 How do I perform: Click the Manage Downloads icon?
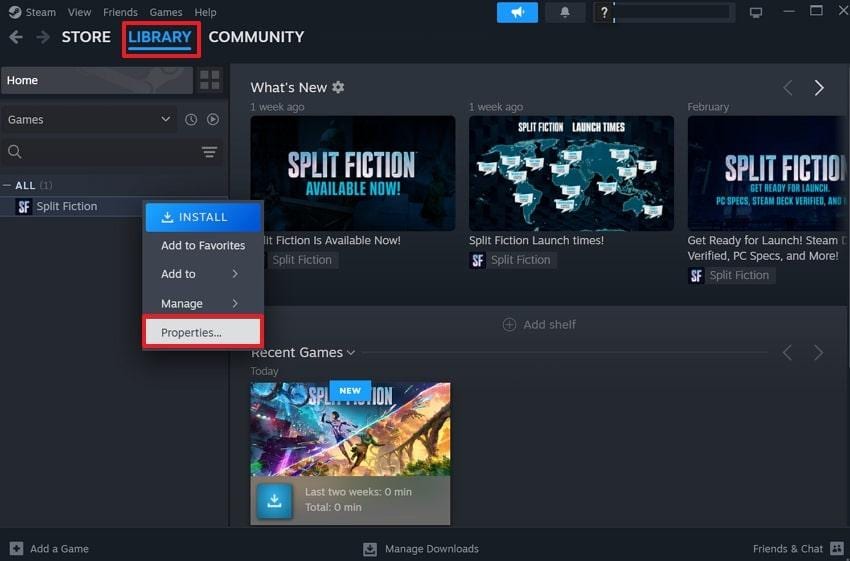370,549
